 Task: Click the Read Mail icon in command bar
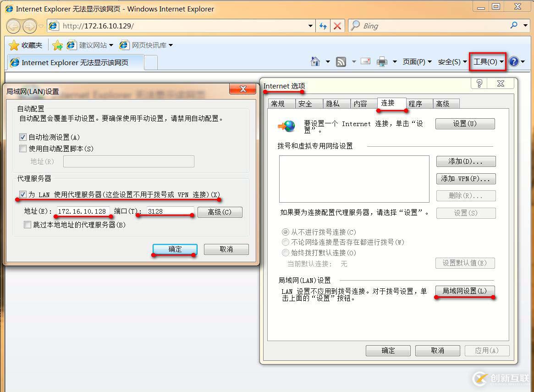[x=366, y=61]
